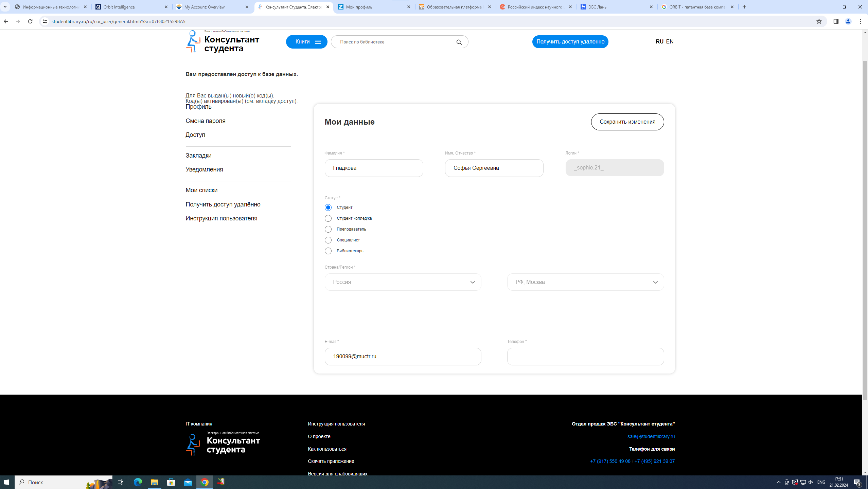Open the Книги menu button

(306, 42)
